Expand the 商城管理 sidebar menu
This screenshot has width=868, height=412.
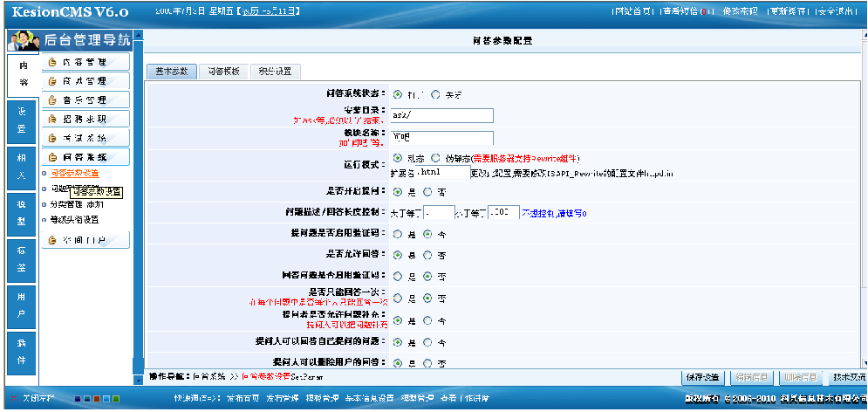click(85, 81)
